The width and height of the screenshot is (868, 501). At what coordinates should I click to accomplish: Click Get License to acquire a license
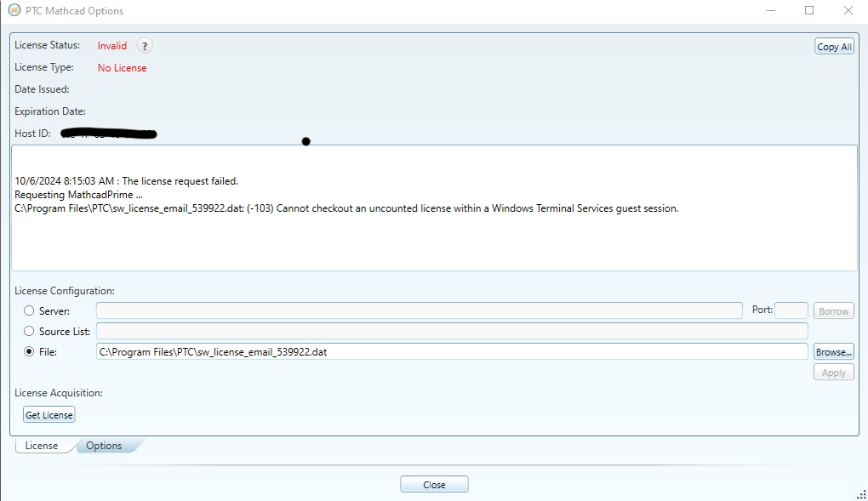click(48, 414)
